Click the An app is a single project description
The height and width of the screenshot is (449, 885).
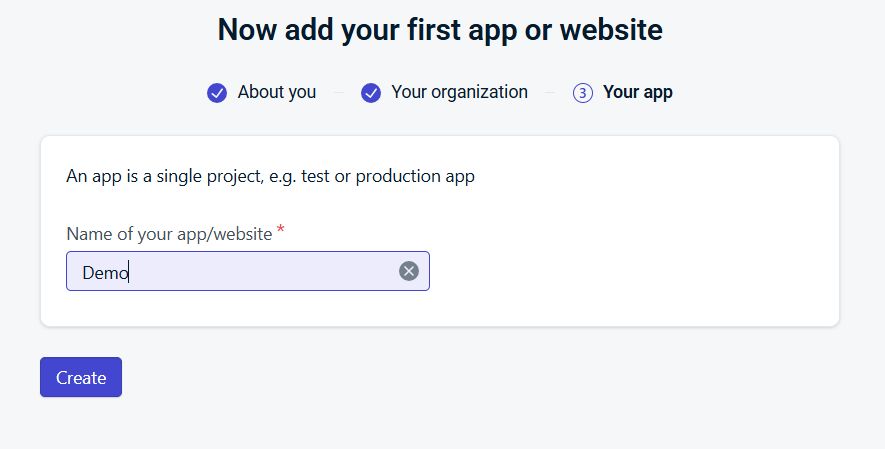coord(270,177)
